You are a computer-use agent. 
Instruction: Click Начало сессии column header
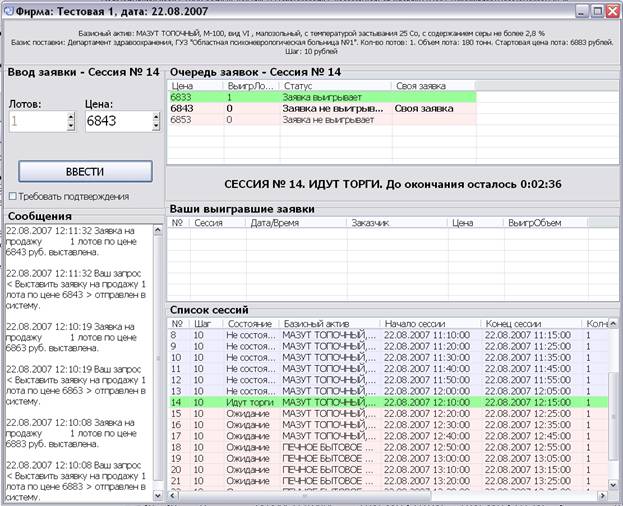click(x=430, y=324)
